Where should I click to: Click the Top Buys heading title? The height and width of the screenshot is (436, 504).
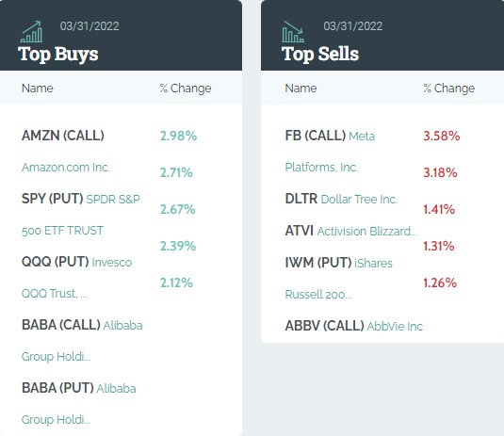(x=58, y=54)
